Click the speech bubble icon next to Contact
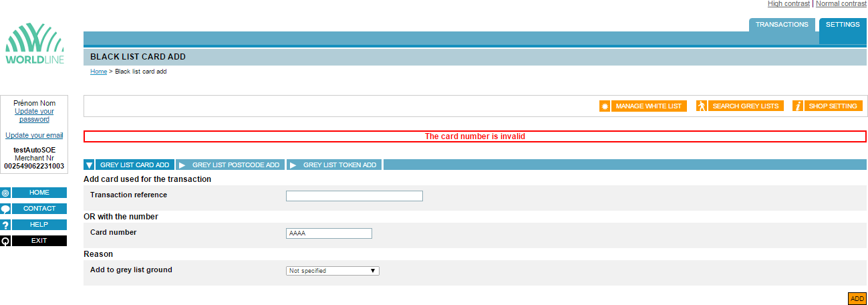 coord(5,209)
